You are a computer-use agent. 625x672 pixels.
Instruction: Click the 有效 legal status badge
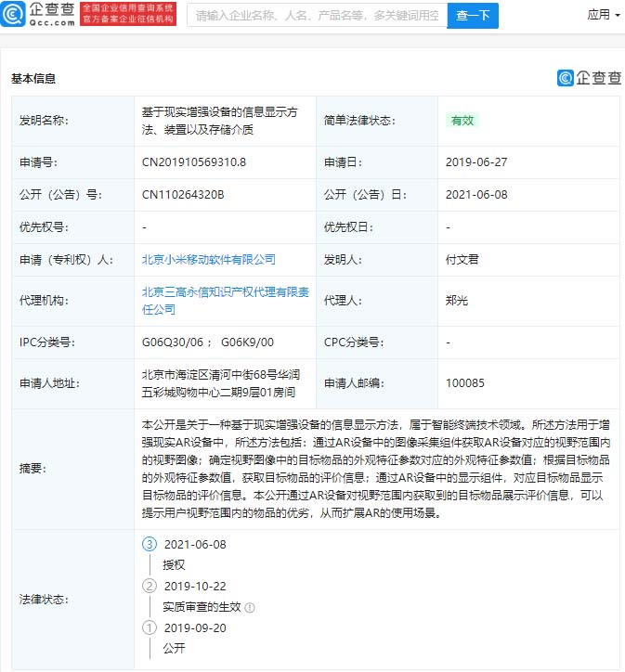coord(462,121)
